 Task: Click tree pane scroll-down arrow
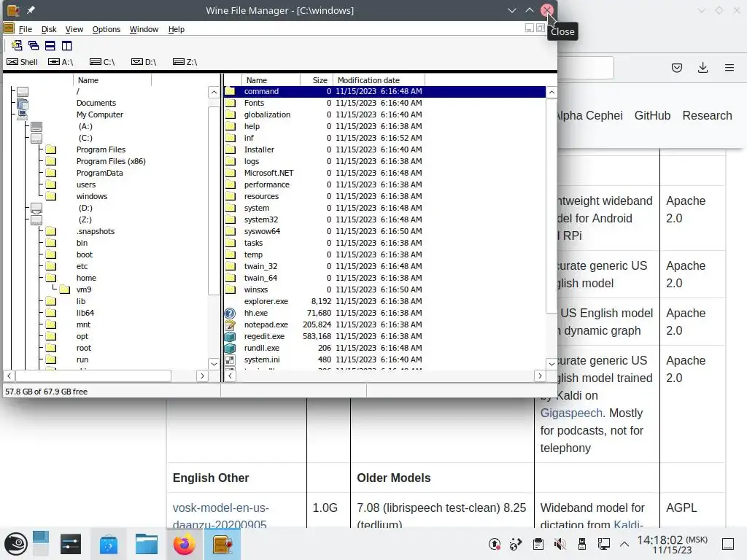214,364
